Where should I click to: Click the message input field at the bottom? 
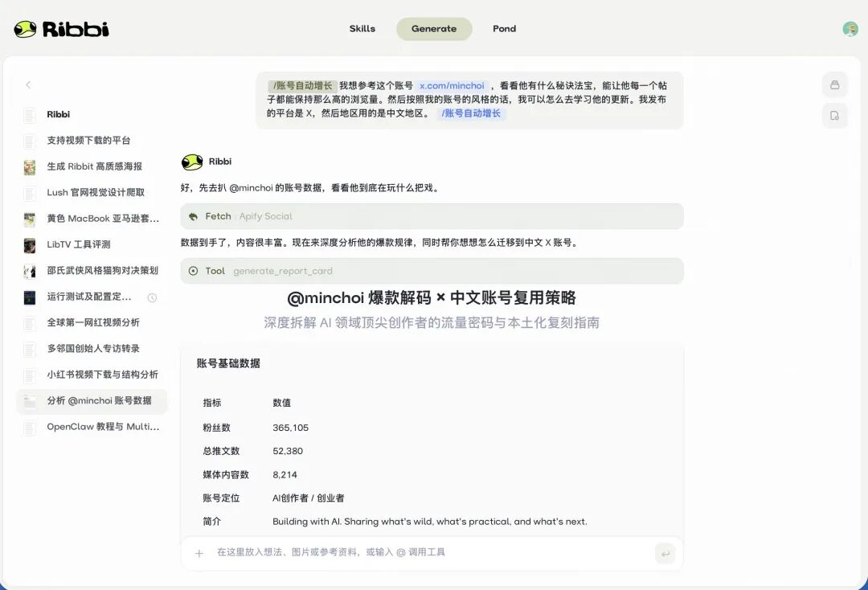[x=402, y=553]
